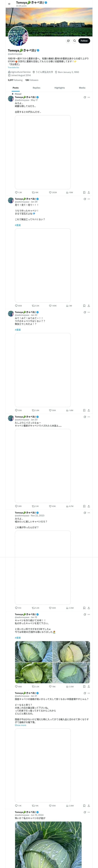Open more options menu on Jan 20 post

89,417
